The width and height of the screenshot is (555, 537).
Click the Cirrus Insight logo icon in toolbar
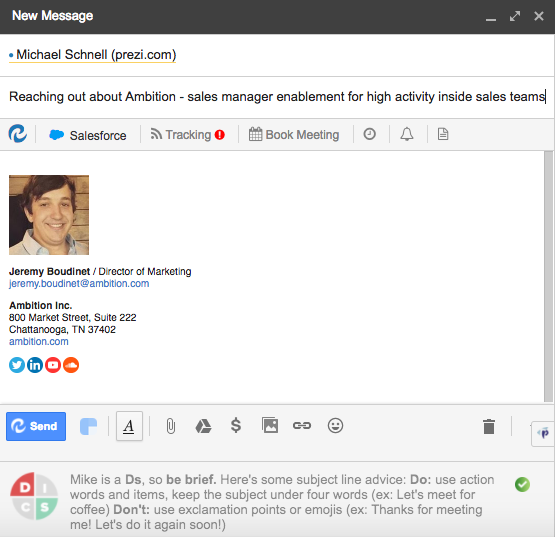pyautogui.click(x=18, y=133)
